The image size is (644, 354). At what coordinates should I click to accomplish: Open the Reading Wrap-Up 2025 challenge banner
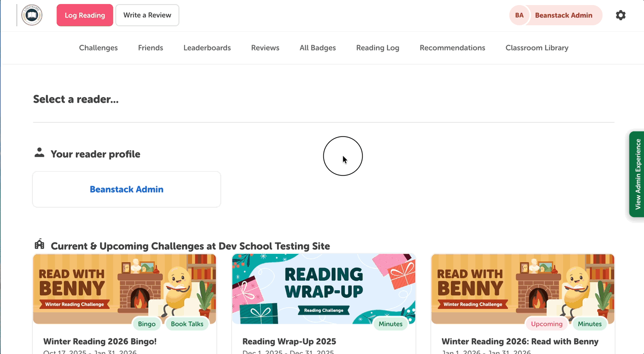pos(324,289)
